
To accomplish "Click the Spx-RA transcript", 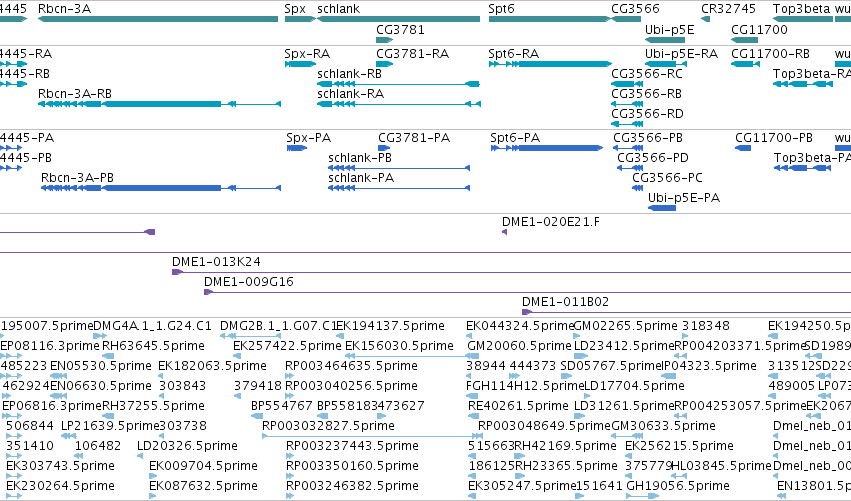I will point(300,64).
